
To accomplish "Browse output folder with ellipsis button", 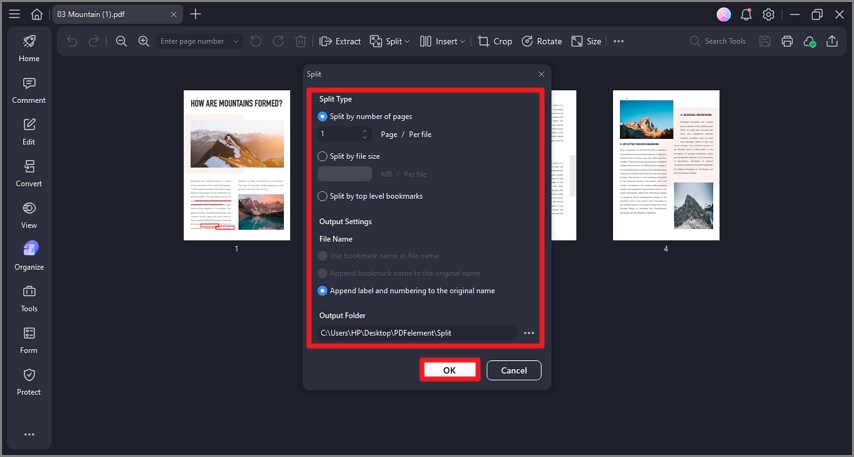I will point(529,333).
